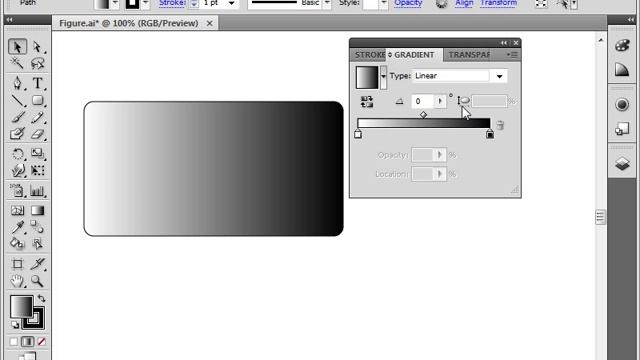Viewport: 640px width, 360px height.
Task: Reset to default fill and stroke
Action: [x=15, y=325]
